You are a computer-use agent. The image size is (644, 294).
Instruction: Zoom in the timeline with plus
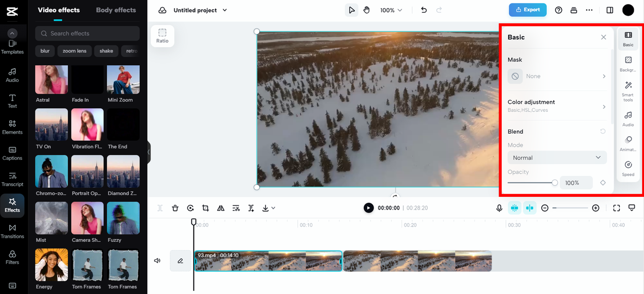pos(596,208)
